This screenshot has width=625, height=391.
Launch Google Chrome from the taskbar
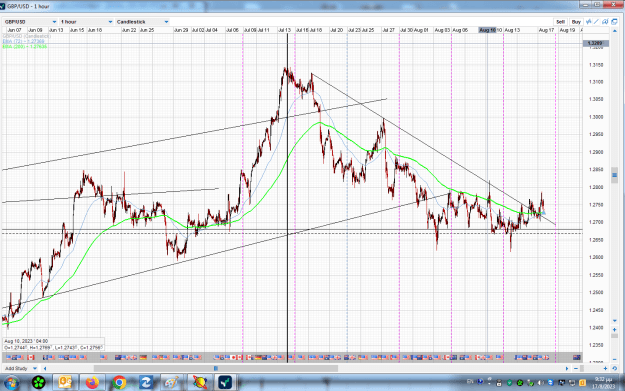[119, 383]
